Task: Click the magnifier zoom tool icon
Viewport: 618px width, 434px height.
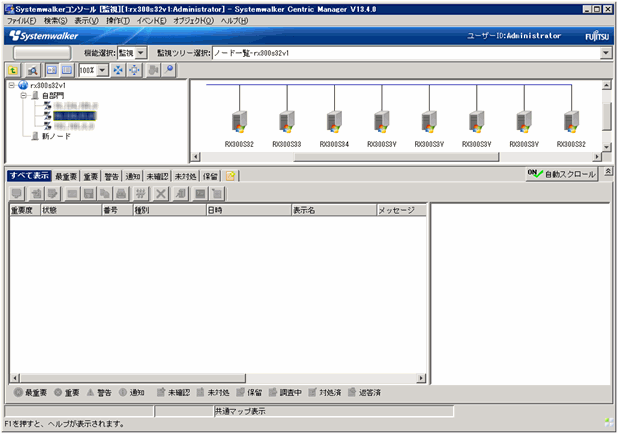Action: (x=169, y=71)
